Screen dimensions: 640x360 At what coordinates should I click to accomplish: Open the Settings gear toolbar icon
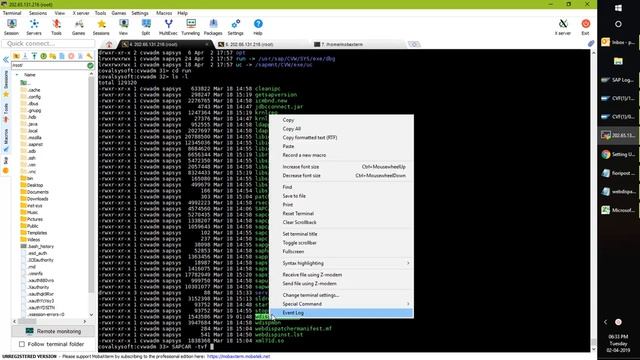[236, 27]
